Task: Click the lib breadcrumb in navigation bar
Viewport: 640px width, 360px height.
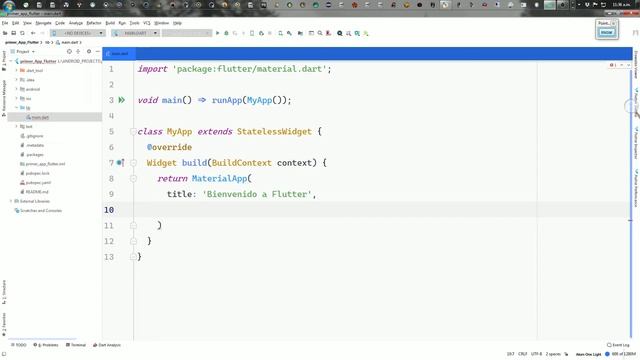Action: 47,42
